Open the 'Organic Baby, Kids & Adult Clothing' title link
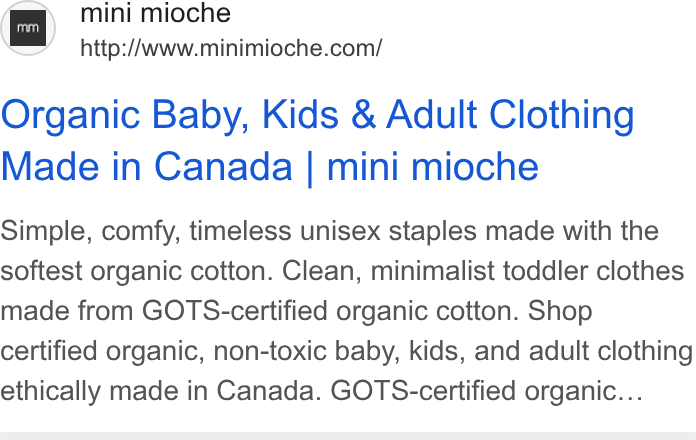The width and height of the screenshot is (696, 440). coord(317,115)
